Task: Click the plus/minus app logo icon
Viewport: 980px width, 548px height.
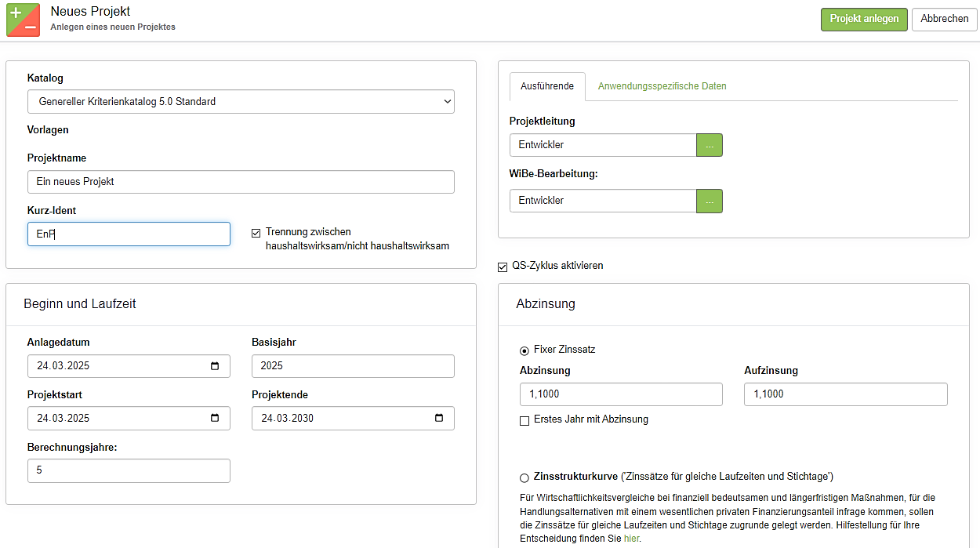Action: point(23,20)
